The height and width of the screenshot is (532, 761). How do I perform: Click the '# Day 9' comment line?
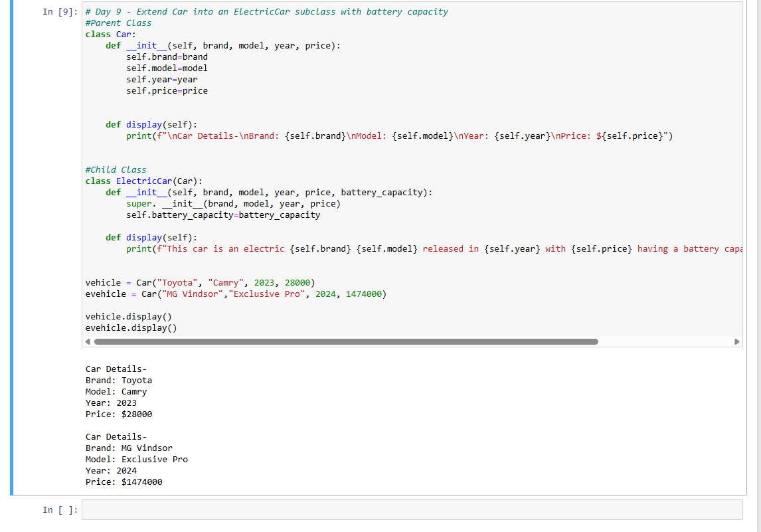266,12
